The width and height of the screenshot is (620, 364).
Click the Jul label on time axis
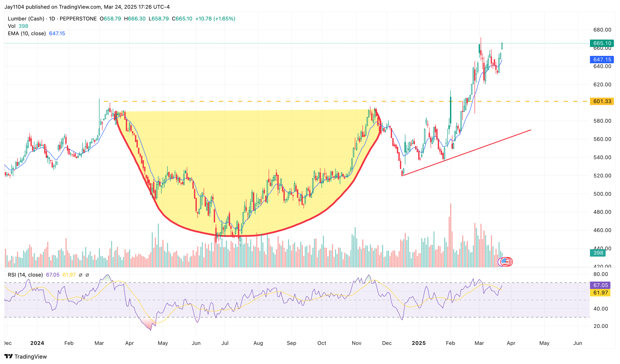225,343
